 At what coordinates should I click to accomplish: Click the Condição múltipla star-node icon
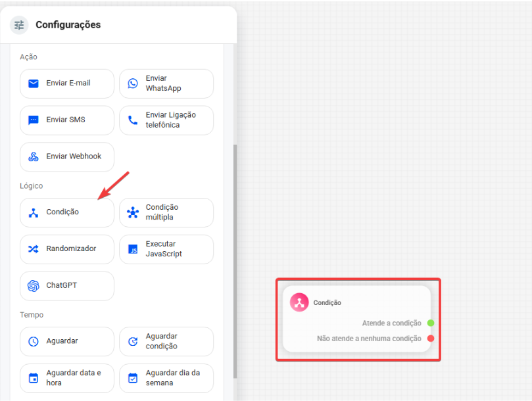click(x=133, y=212)
